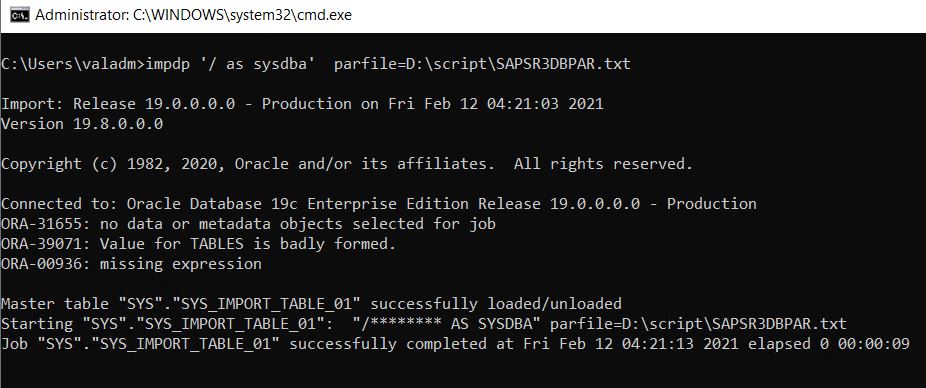
Task: Click the Job successfully completed line
Action: (x=455, y=344)
